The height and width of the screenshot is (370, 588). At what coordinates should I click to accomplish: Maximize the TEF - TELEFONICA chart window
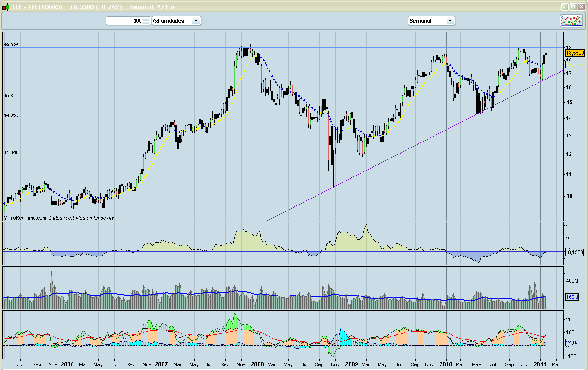click(x=573, y=7)
